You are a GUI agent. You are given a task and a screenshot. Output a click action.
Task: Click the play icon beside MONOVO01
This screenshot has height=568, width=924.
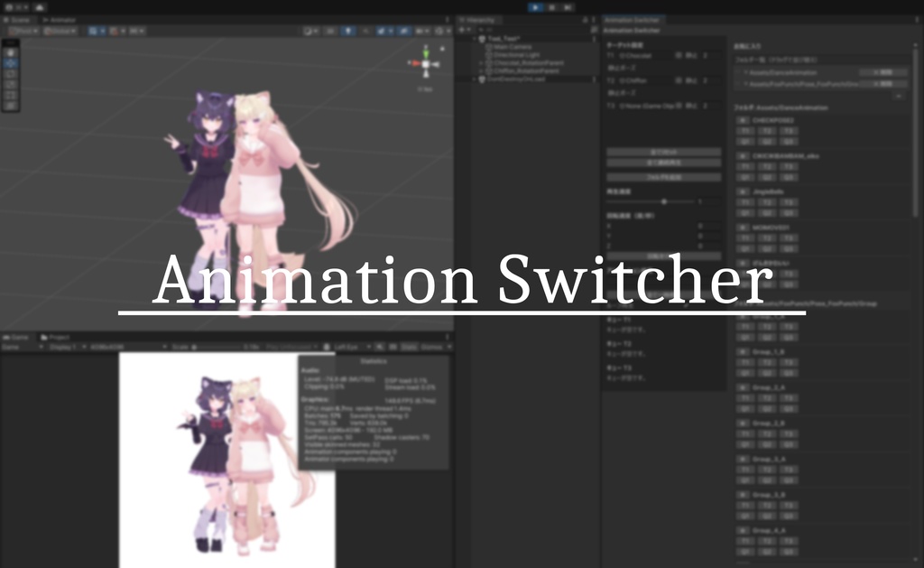click(x=743, y=227)
